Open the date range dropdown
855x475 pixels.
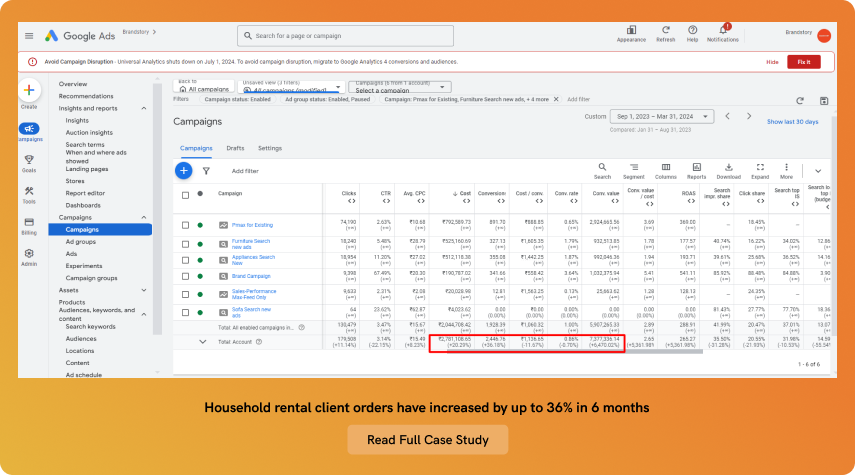[661, 116]
